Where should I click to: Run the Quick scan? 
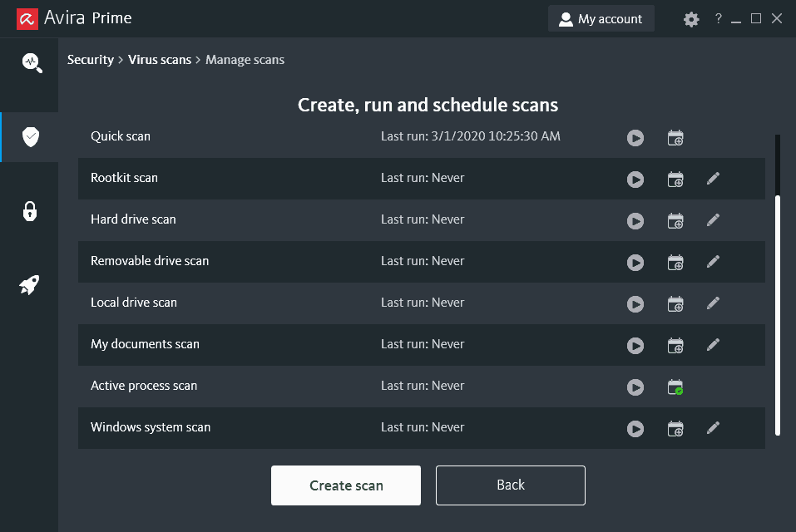click(x=635, y=137)
